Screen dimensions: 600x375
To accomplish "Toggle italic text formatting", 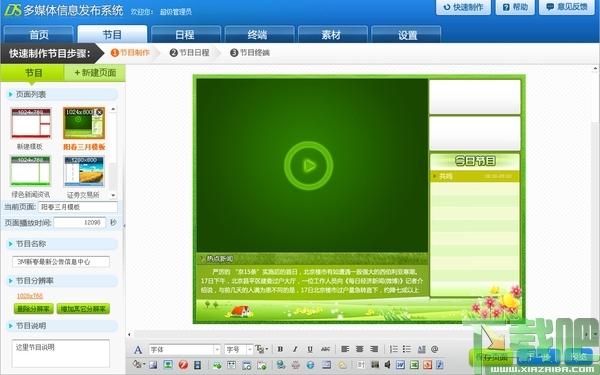I will 295,349.
